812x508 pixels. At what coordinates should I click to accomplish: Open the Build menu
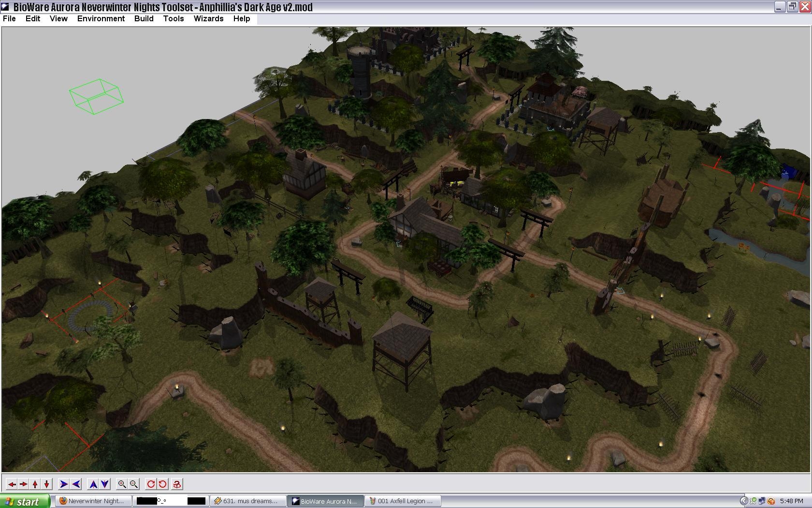pyautogui.click(x=144, y=18)
